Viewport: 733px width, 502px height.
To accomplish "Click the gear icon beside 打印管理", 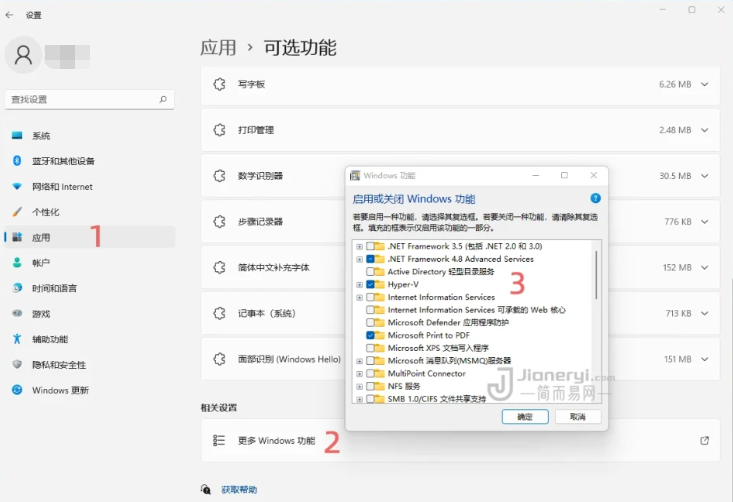I will coord(219,130).
